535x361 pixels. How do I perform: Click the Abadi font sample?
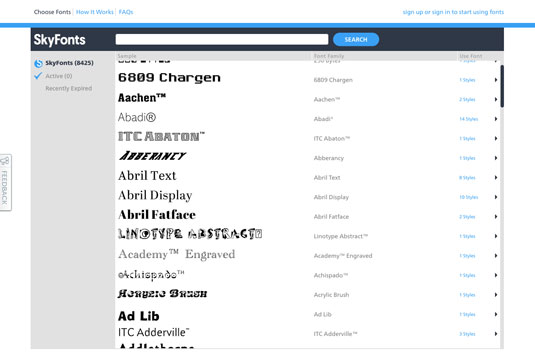pos(137,117)
